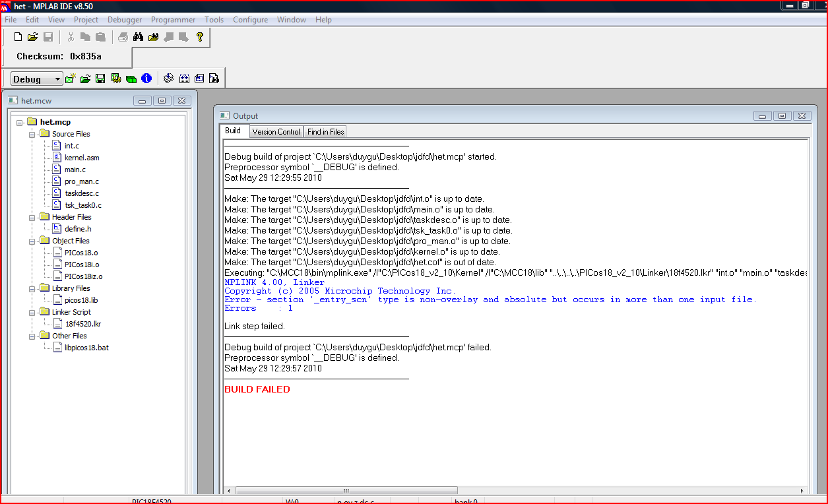Click the Output window horizontal scrollbar thumb
828x504 pixels.
346,491
